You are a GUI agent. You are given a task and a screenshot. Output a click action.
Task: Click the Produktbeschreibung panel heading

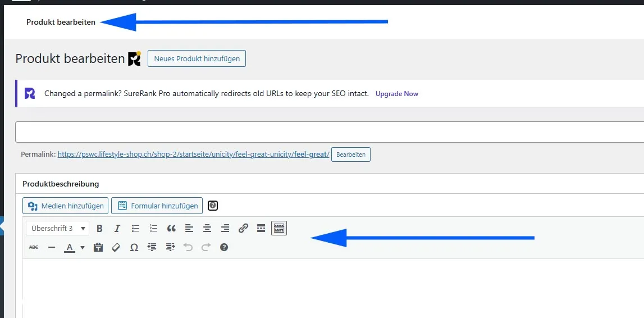tap(61, 184)
